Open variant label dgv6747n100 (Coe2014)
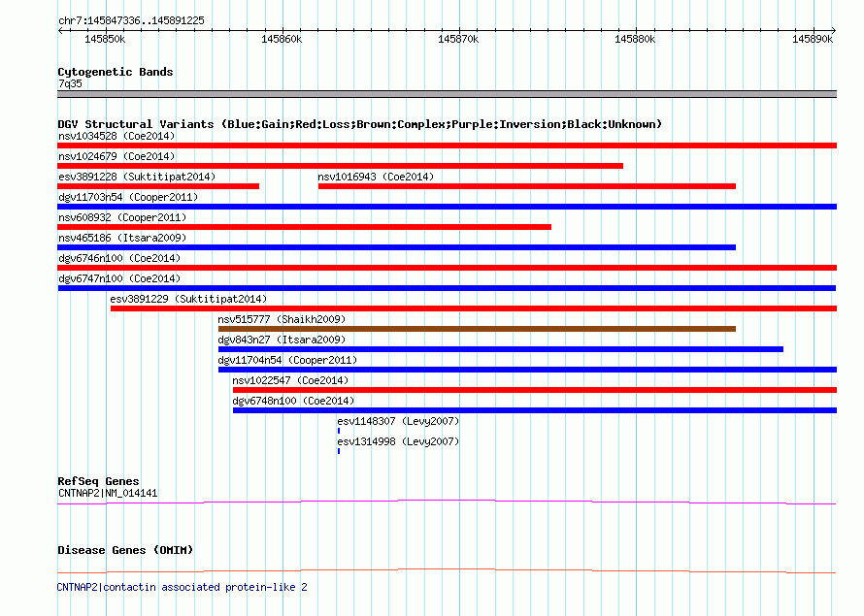This screenshot has width=864, height=616. point(119,278)
